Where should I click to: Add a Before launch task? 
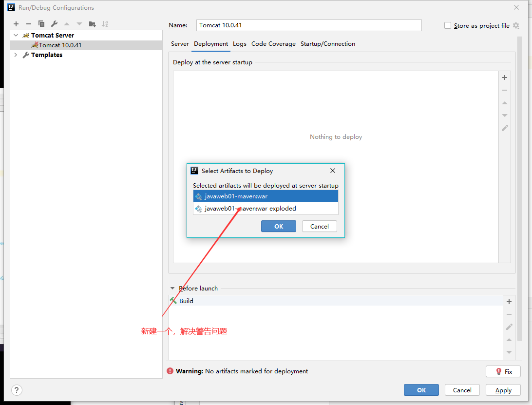[509, 302]
